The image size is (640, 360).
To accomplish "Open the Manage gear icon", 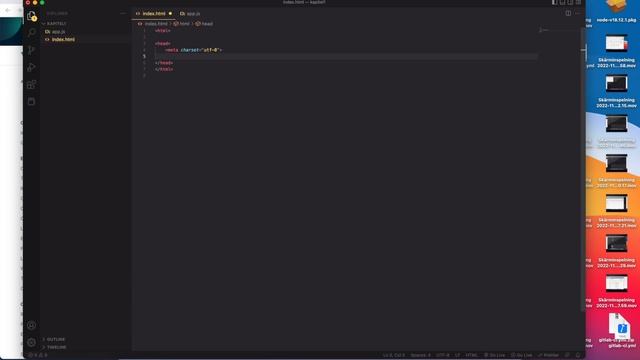I will (x=31, y=342).
